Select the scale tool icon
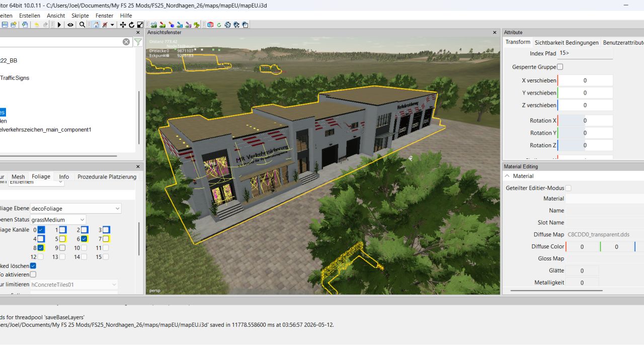Image resolution: width=644 pixels, height=362 pixels. click(x=140, y=25)
